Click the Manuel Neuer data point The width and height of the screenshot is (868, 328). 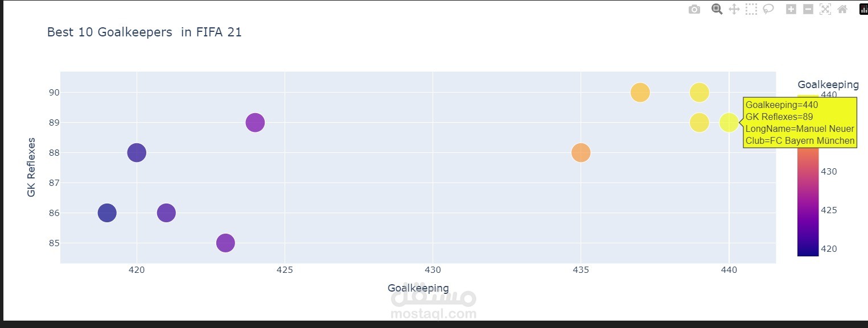point(729,122)
